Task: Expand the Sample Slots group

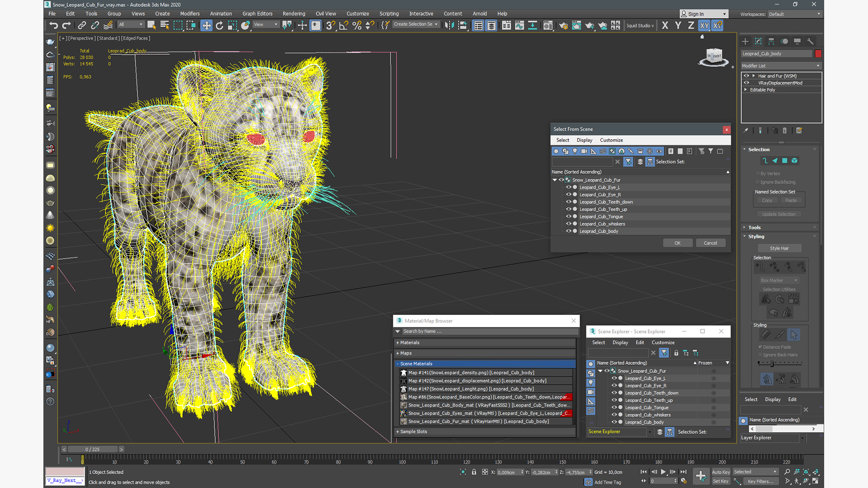Action: point(485,432)
